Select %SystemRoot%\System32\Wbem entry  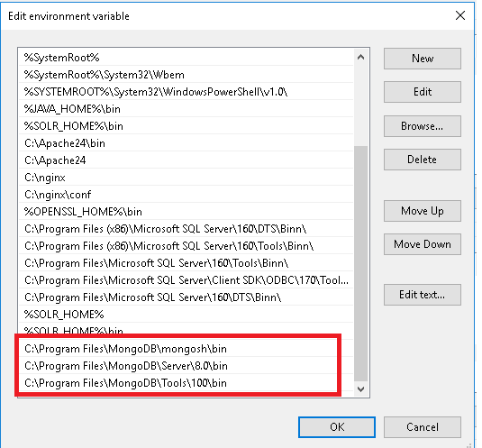pyautogui.click(x=186, y=75)
